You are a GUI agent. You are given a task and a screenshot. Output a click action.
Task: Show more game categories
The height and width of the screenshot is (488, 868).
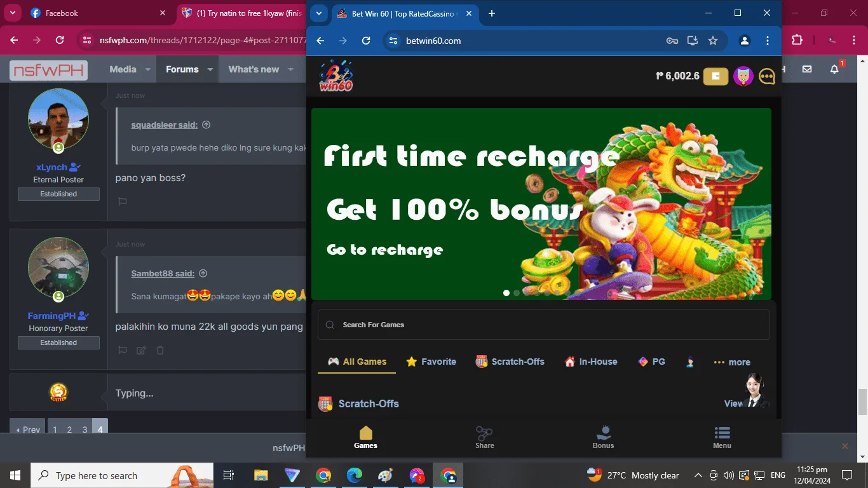click(732, 362)
